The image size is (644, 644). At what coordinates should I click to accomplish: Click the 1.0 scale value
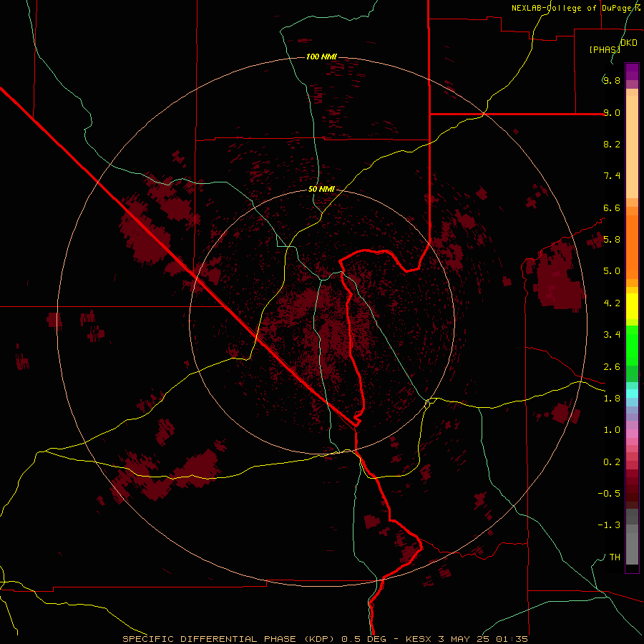(x=612, y=430)
